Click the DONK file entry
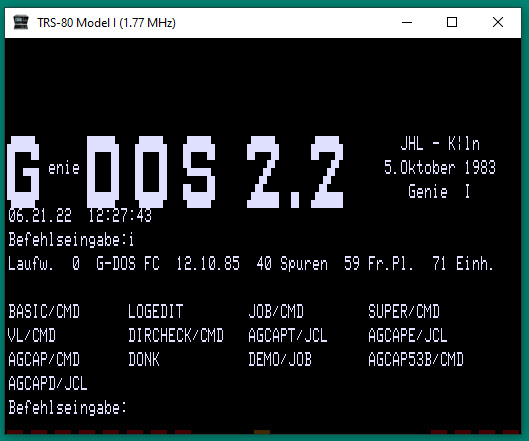 tap(144, 359)
